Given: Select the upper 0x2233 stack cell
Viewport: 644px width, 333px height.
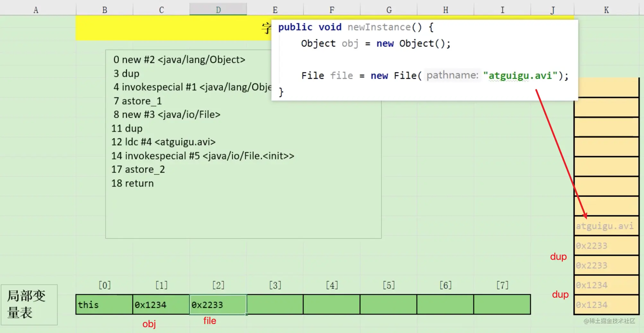Looking at the screenshot, I should pos(606,246).
